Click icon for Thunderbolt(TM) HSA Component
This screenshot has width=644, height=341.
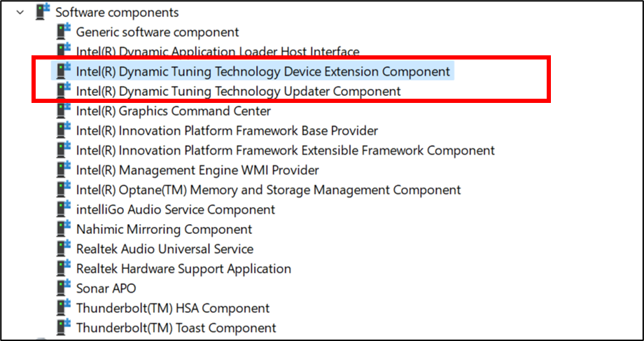pos(64,308)
